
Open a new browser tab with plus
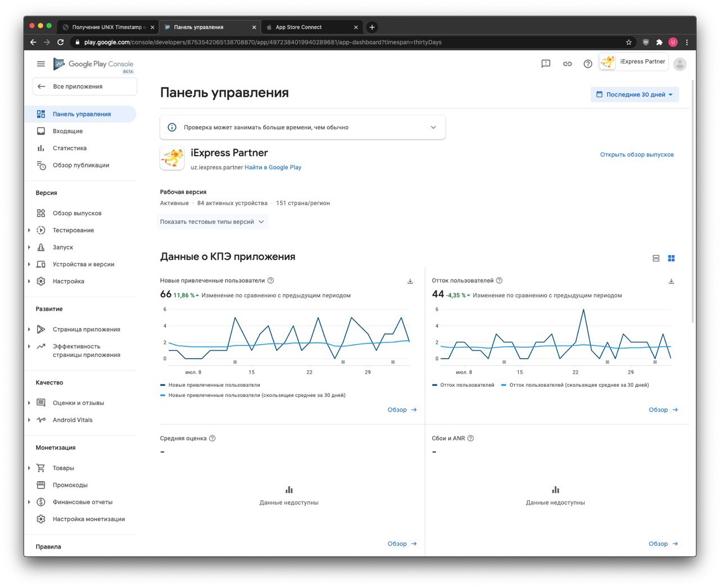(x=372, y=27)
